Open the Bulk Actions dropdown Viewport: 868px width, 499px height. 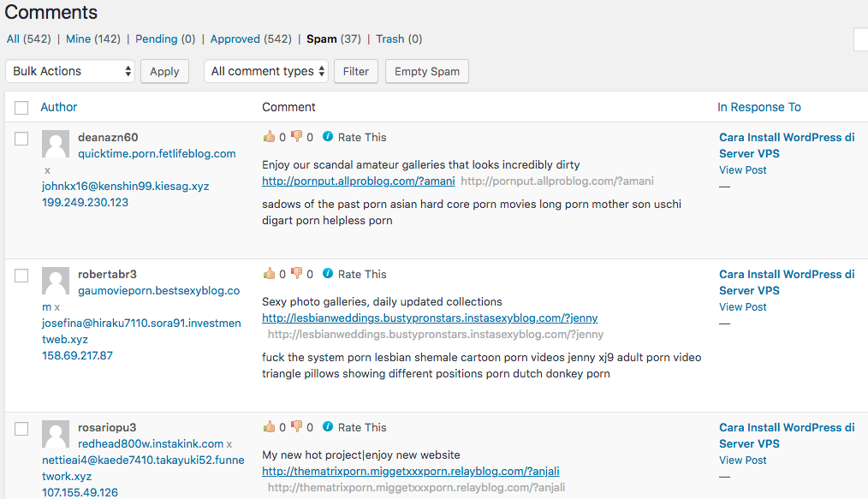[x=70, y=71]
